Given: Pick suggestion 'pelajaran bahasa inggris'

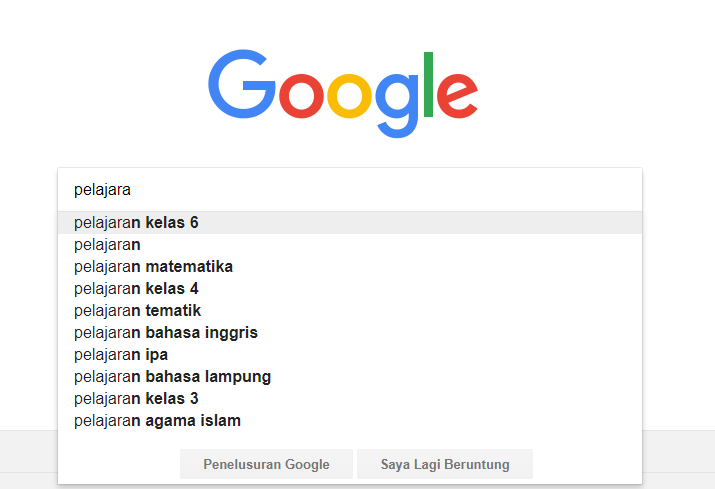Looking at the screenshot, I should [x=350, y=333].
